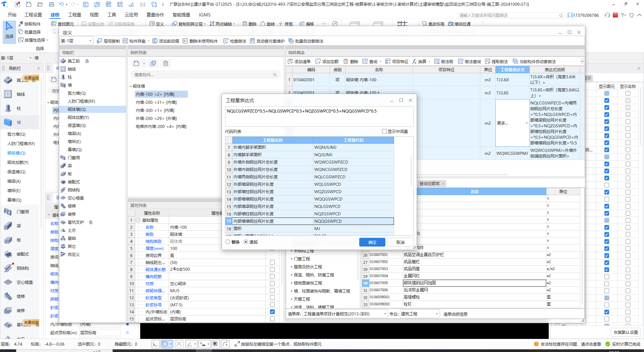Open the 工程设置 ribbon tab
The height and width of the screenshot is (352, 644).
coord(33,15)
